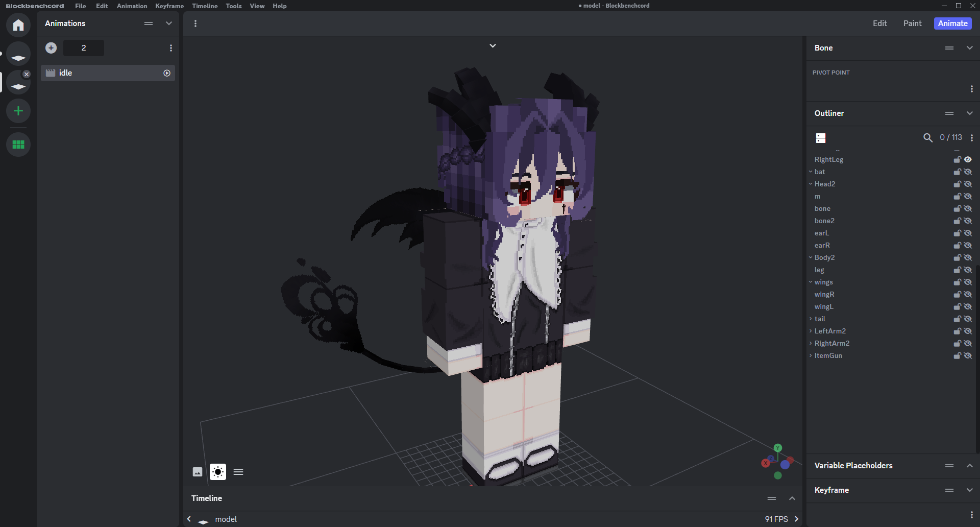
Task: Click the outliner vertical scrollbar
Action: (x=977, y=357)
